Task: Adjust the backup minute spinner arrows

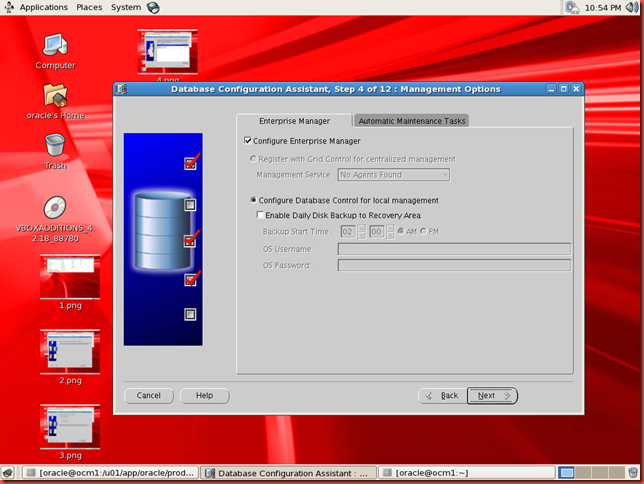Action: click(x=390, y=232)
